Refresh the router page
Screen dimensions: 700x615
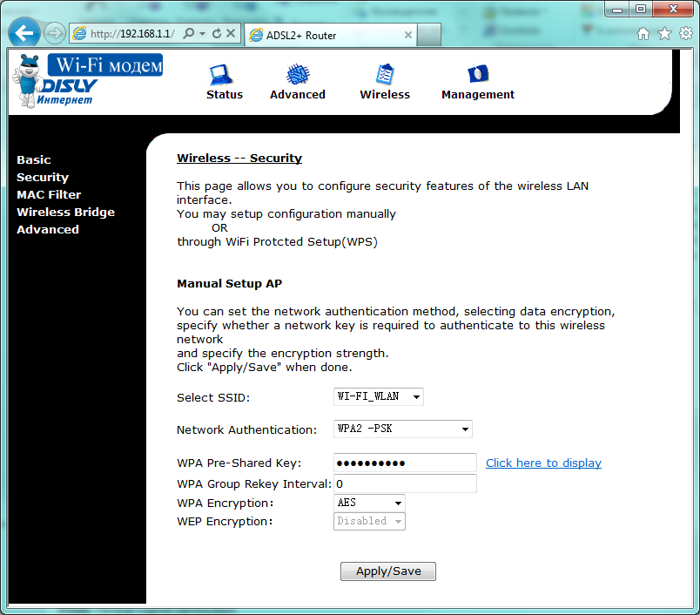(x=217, y=33)
